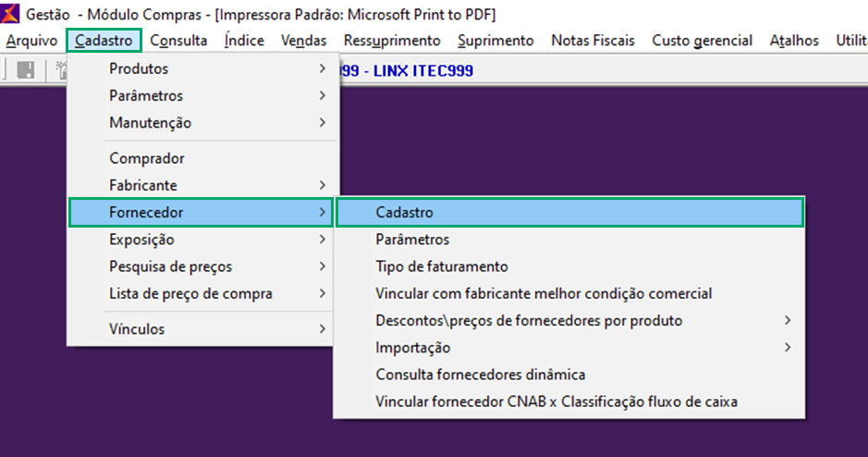Viewport: 868px width, 457px height.
Task: Select the Comprador menu entry
Action: [147, 158]
